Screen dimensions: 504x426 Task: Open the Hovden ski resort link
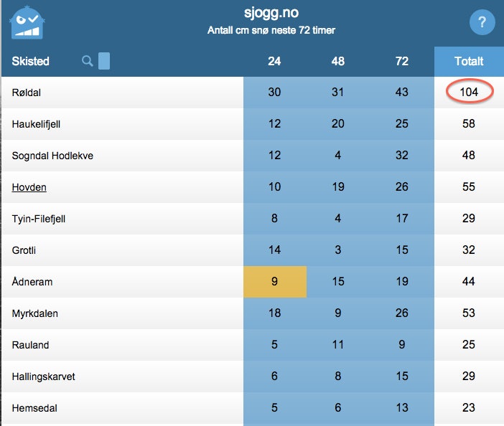(29, 187)
